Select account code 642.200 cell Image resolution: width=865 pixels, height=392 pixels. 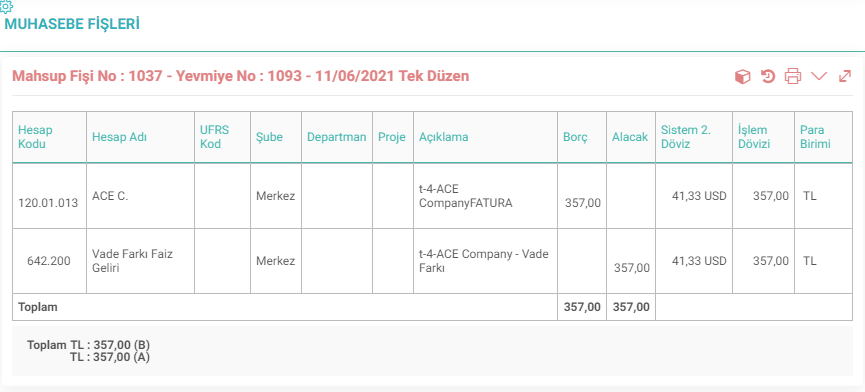[49, 261]
